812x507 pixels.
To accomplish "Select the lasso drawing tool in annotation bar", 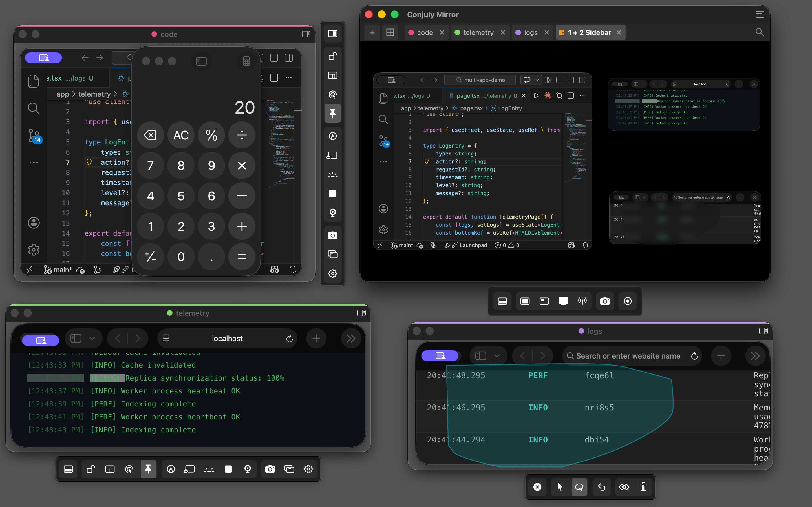I will 579,487.
